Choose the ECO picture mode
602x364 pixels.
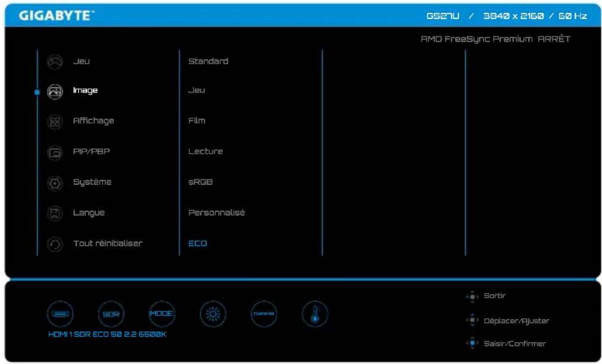pos(198,243)
